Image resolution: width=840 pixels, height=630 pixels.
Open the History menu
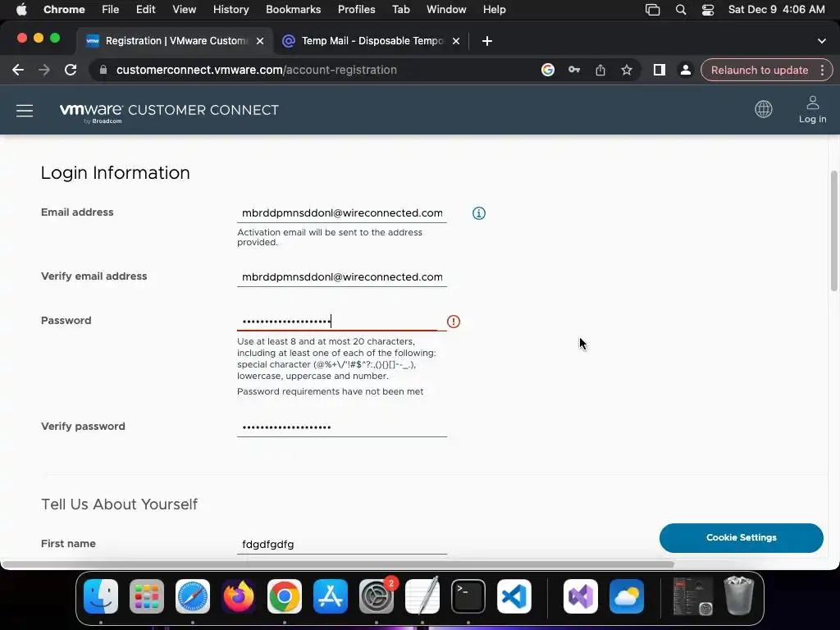pos(231,10)
